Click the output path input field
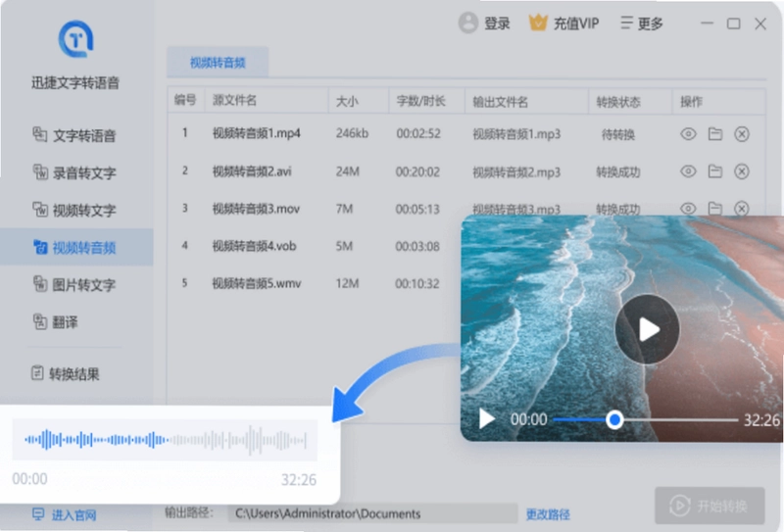The width and height of the screenshot is (784, 532). click(372, 513)
